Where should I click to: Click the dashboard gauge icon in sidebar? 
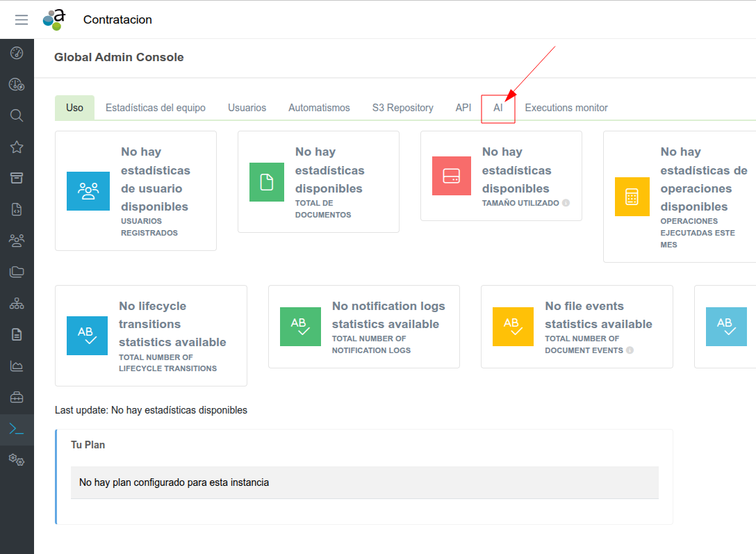click(17, 53)
